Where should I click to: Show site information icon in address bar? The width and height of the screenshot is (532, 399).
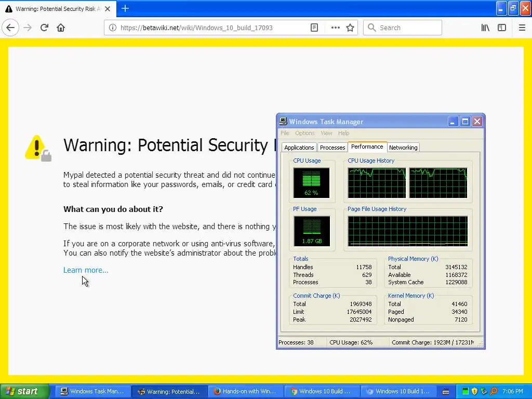(x=112, y=28)
